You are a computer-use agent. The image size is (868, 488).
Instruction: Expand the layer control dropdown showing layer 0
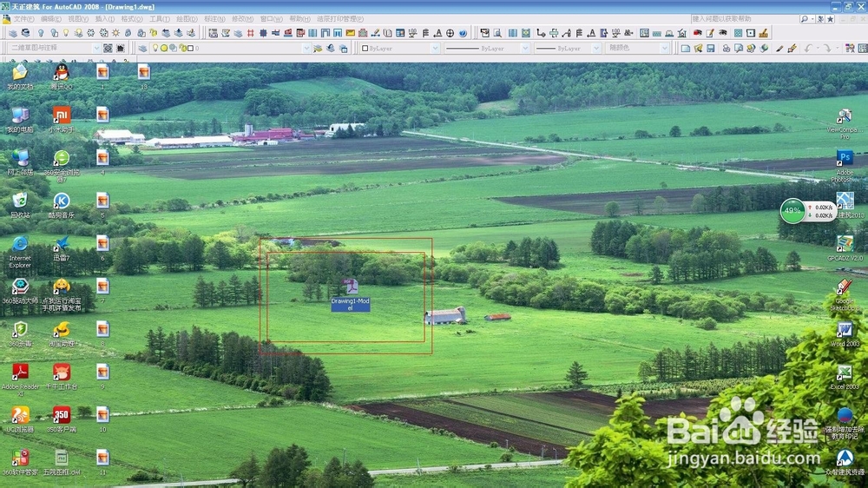[306, 48]
